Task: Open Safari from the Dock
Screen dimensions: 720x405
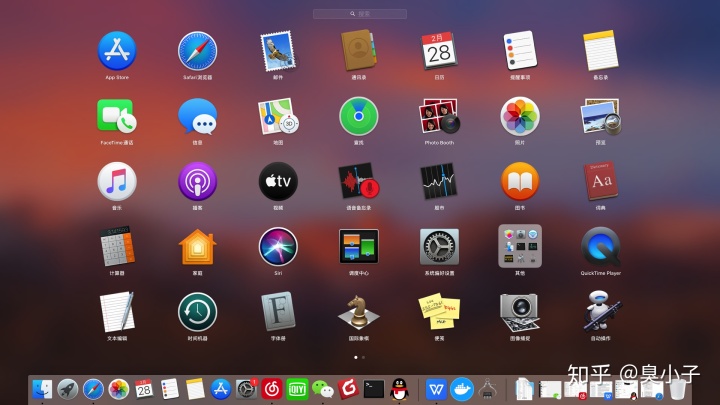Action: 93,389
